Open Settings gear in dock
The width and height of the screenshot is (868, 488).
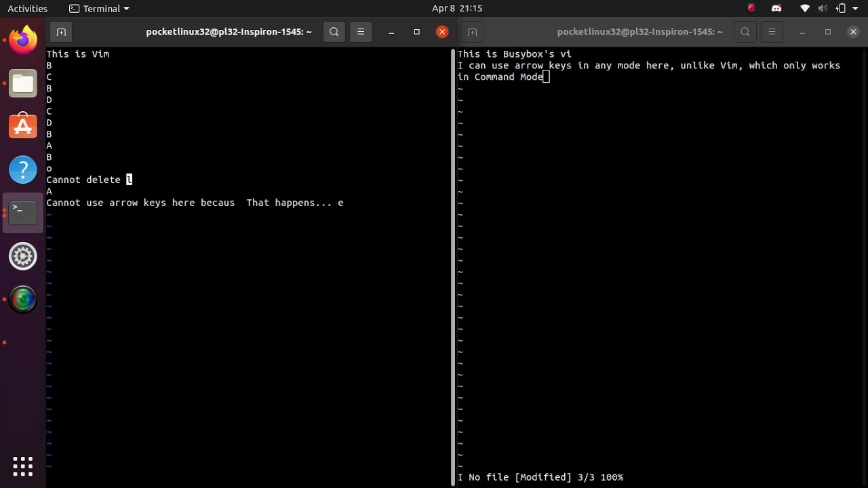click(23, 256)
